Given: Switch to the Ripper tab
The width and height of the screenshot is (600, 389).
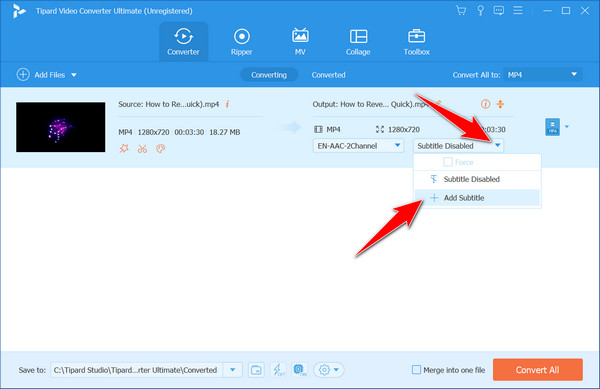Looking at the screenshot, I should point(241,42).
